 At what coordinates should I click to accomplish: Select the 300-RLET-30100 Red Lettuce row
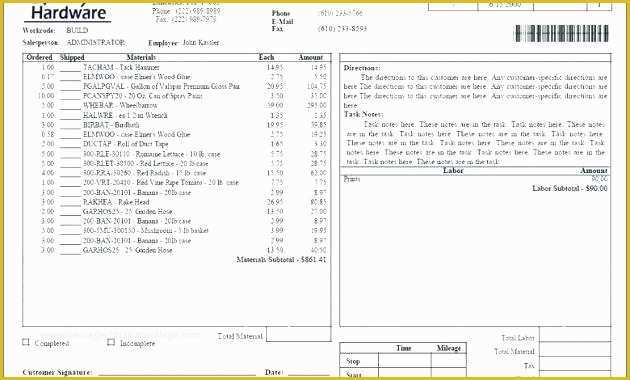176,163
